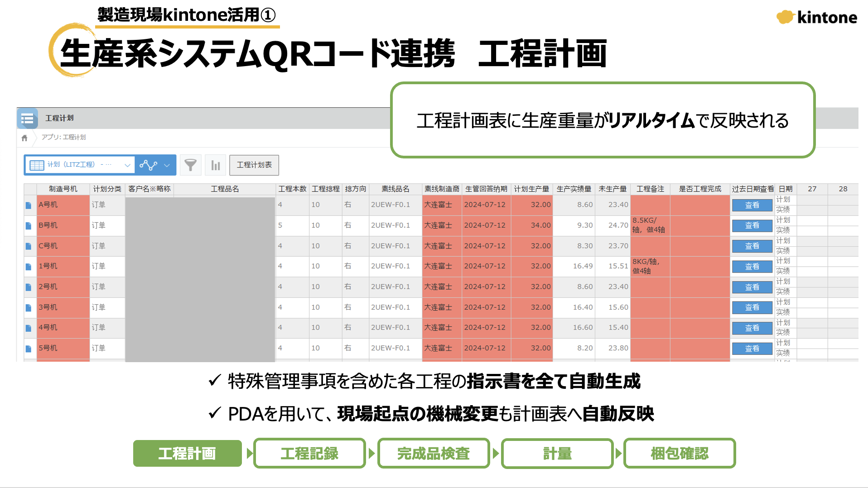This screenshot has height=488, width=868.
Task: Click the 工程品名 column header
Action: pos(225,189)
